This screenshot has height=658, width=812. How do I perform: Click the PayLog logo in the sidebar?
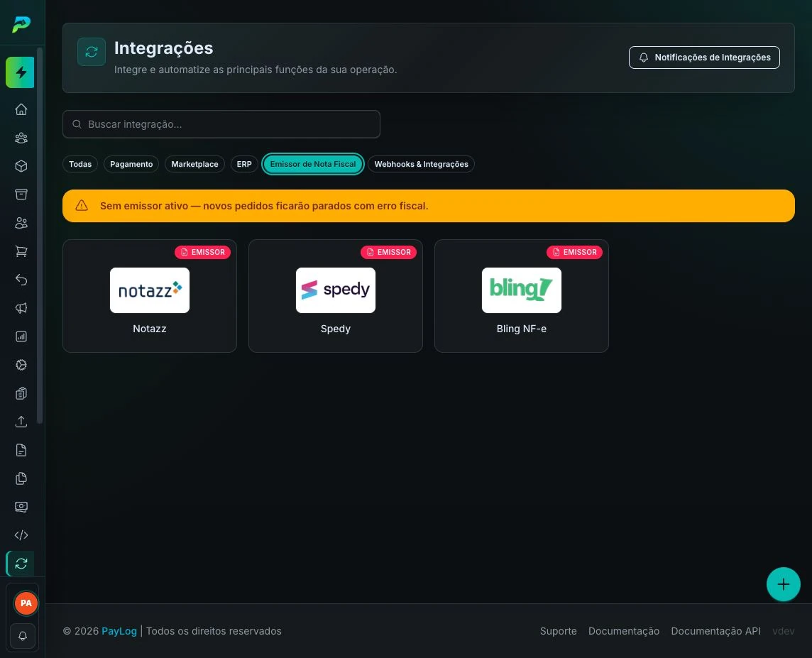coord(21,24)
